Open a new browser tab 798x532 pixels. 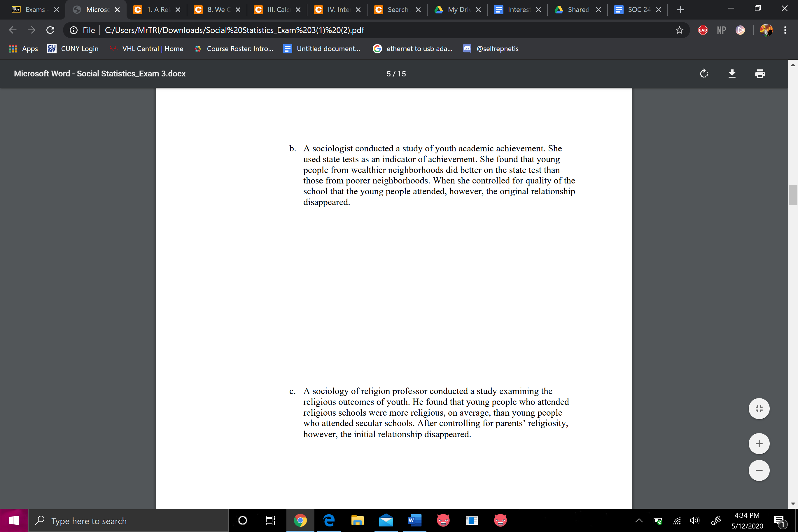pyautogui.click(x=681, y=10)
